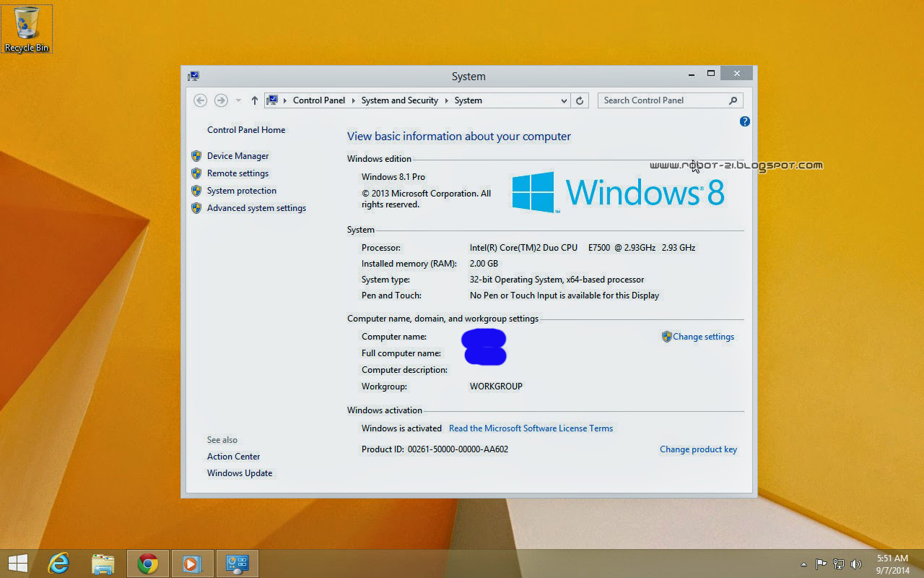924x578 pixels.
Task: Open Google Chrome from taskbar
Action: click(148, 564)
